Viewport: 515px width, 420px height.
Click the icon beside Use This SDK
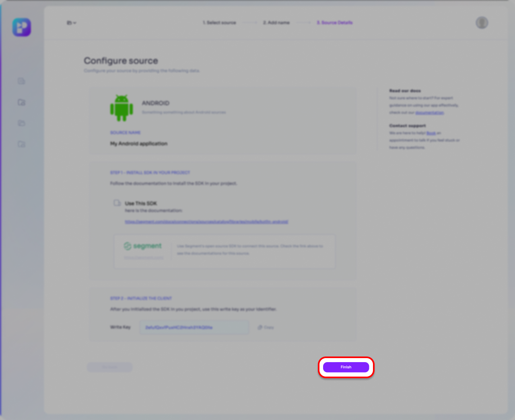(117, 203)
